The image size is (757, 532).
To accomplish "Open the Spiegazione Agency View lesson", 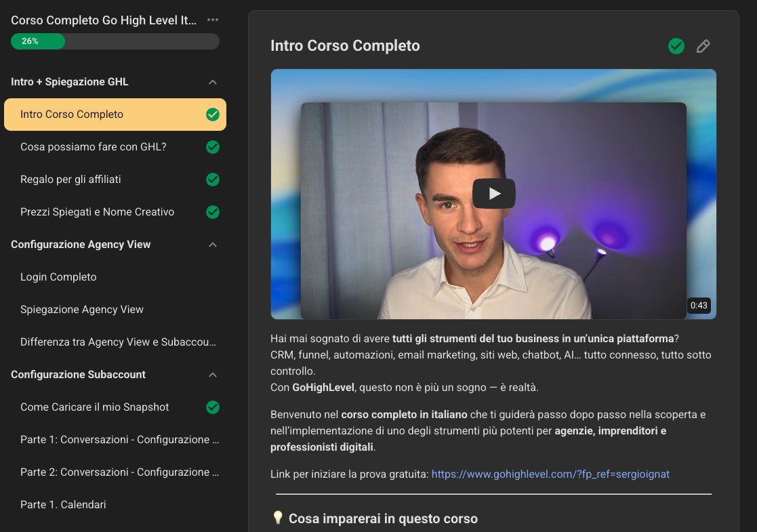I will [115, 310].
